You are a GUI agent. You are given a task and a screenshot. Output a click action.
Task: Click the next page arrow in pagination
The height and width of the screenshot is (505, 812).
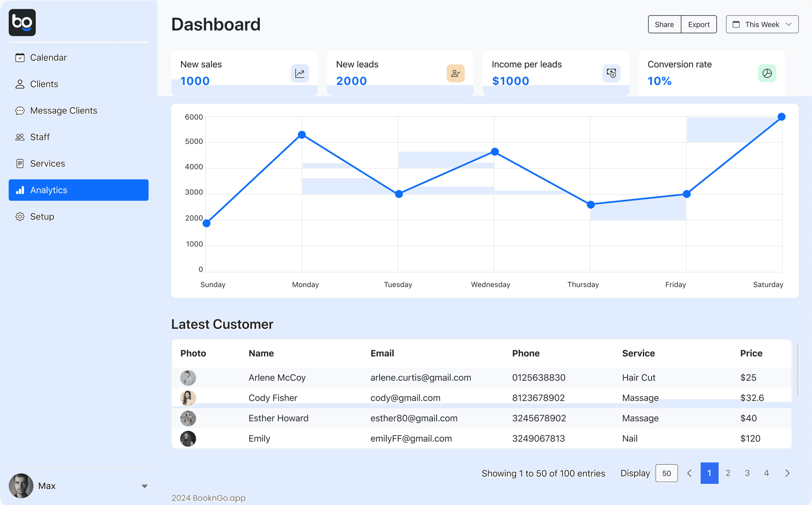point(787,473)
